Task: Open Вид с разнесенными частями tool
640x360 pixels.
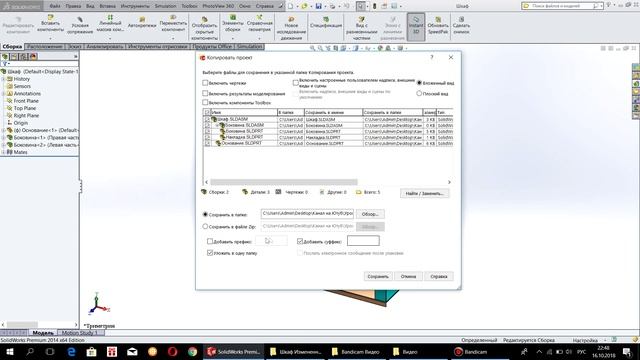Action: point(362,19)
